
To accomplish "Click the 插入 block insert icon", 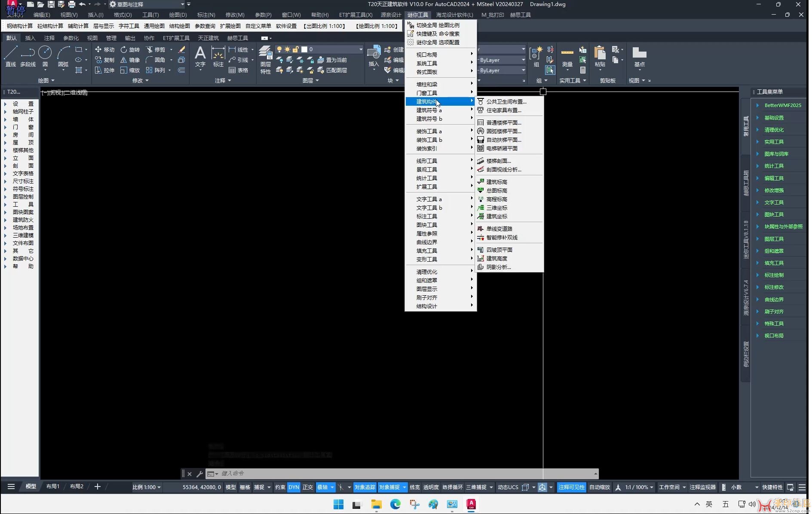I will point(374,57).
